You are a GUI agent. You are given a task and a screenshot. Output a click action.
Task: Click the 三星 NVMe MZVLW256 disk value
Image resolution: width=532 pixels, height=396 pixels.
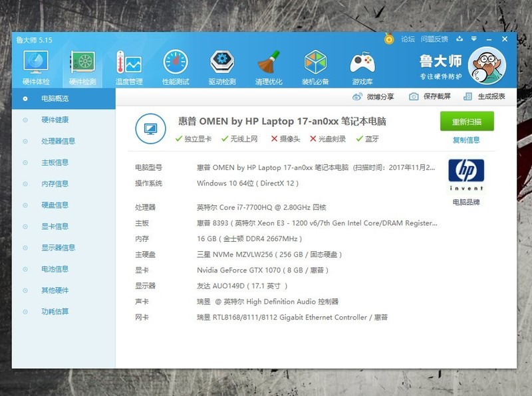pyautogui.click(x=269, y=254)
